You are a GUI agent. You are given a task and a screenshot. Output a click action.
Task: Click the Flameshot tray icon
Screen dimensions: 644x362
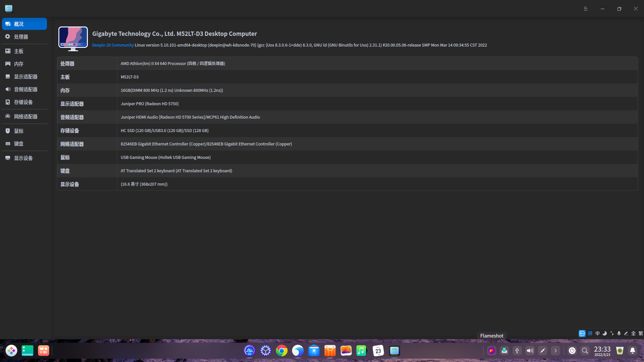[492, 351]
